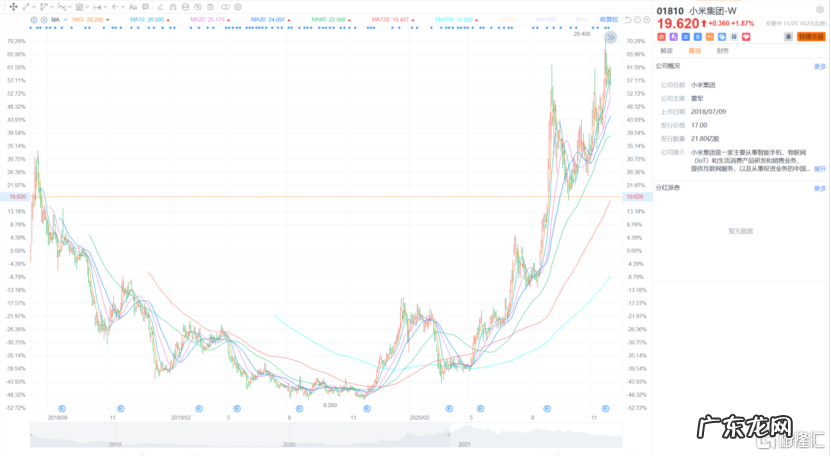Open Fibonacci tool dropdown arrow
This screenshot has width=831, height=456.
point(87,7)
